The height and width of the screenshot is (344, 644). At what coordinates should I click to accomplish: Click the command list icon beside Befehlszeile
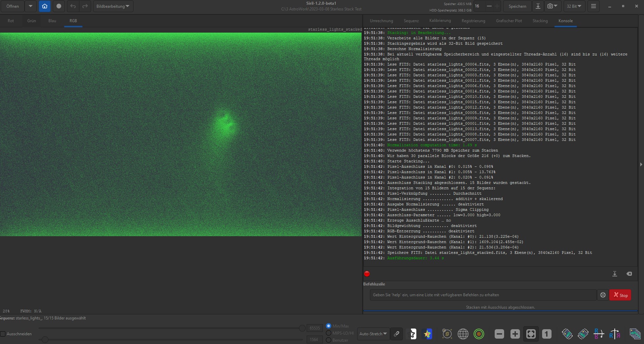[x=603, y=295]
